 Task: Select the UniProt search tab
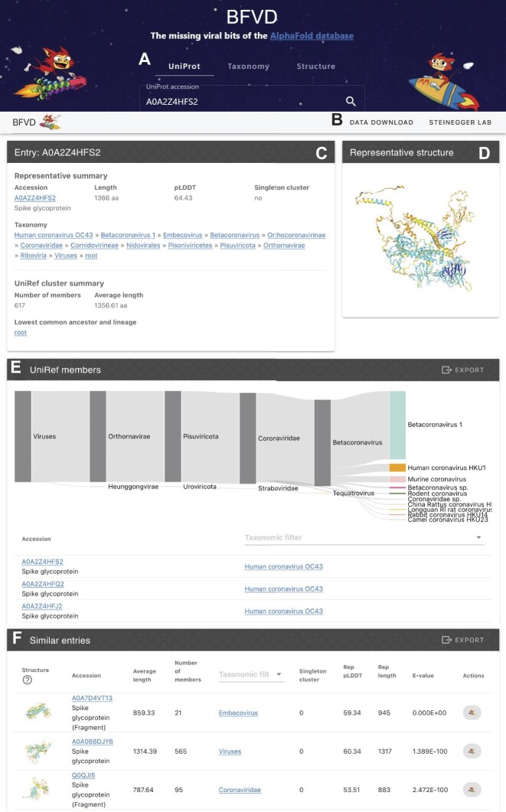click(x=184, y=67)
